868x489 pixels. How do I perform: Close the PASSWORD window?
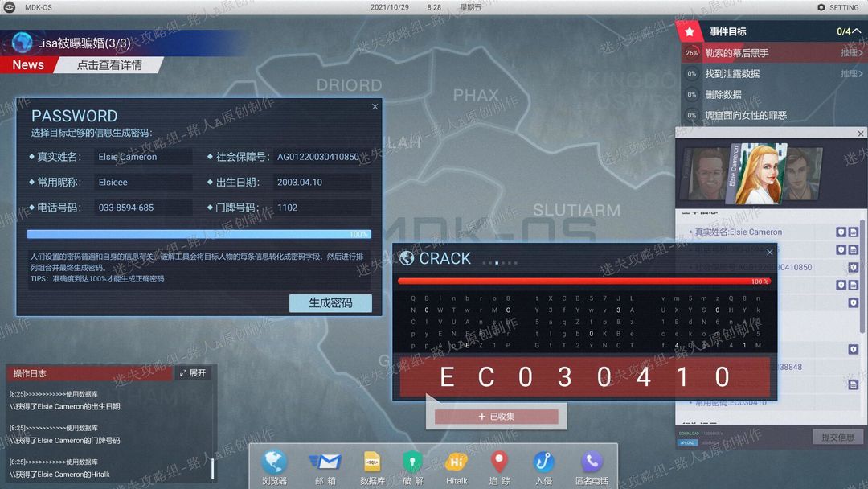pos(375,106)
